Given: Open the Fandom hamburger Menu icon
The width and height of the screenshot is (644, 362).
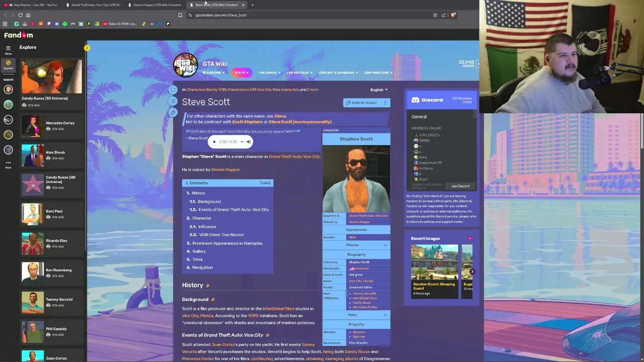Looking at the screenshot, I should click(8, 49).
